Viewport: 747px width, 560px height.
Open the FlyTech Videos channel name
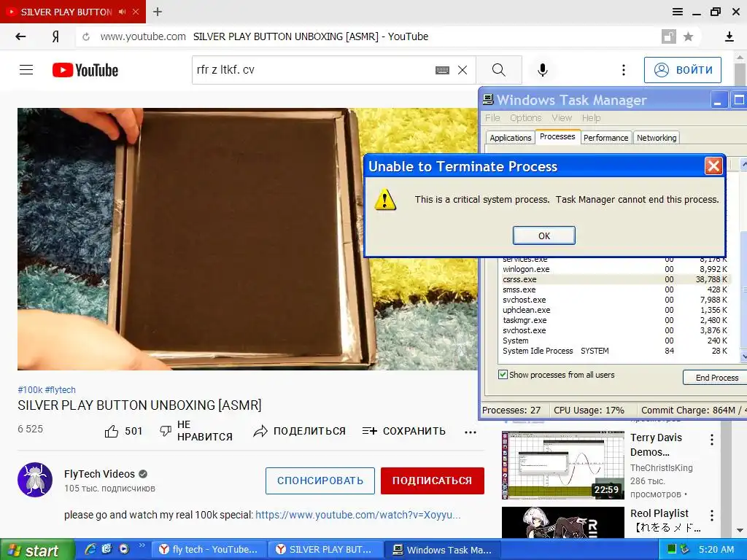99,474
